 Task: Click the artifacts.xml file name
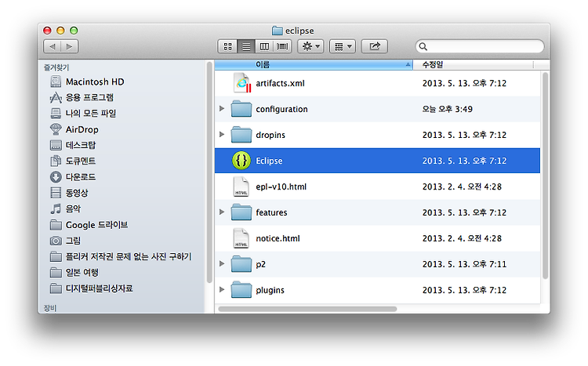280,83
